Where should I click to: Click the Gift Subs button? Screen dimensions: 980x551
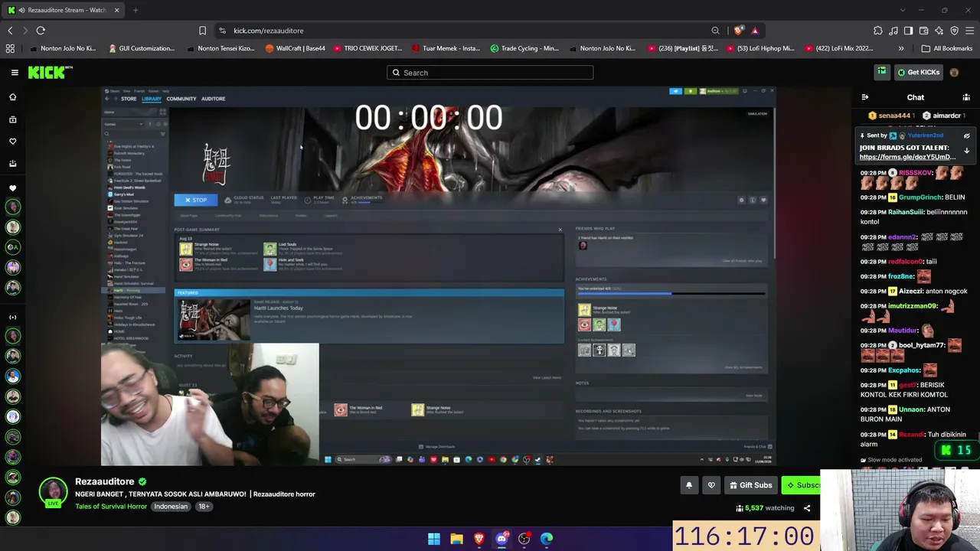[x=750, y=485]
